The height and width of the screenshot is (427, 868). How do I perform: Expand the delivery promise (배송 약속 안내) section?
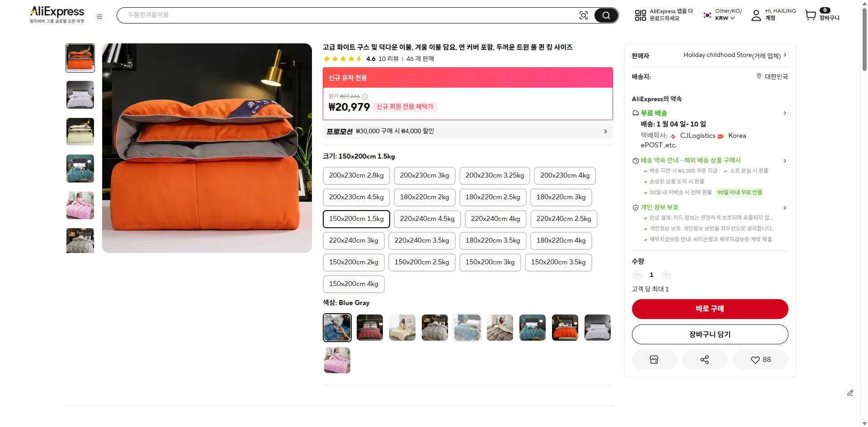(785, 160)
